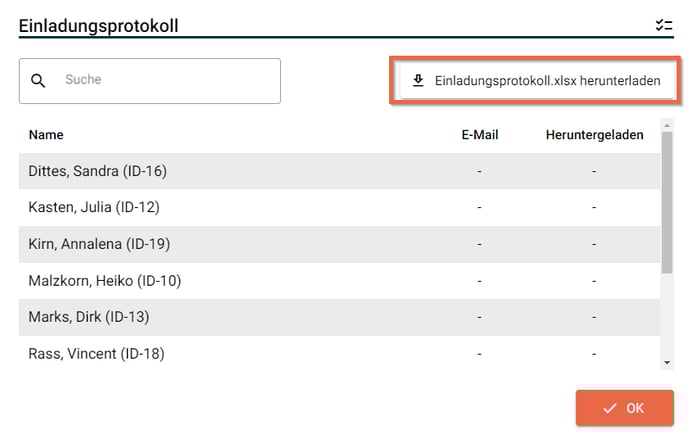Select the Malzkorn, Heiko (ID-10) row

pyautogui.click(x=339, y=281)
